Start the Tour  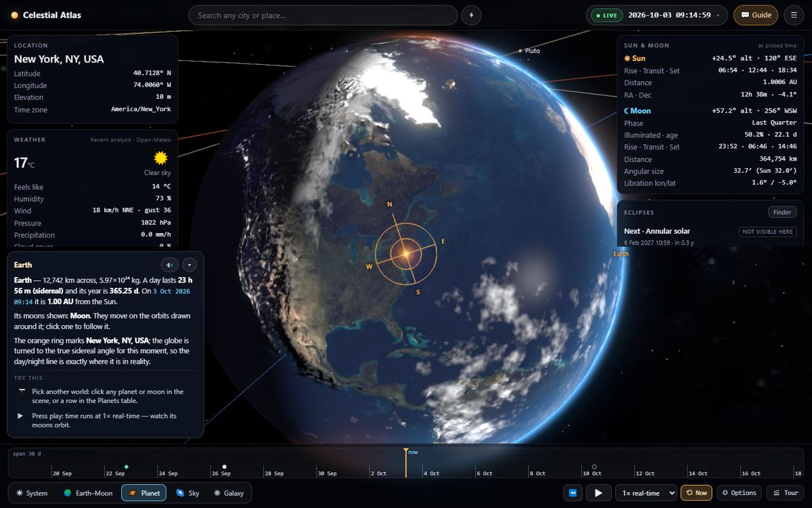786,493
